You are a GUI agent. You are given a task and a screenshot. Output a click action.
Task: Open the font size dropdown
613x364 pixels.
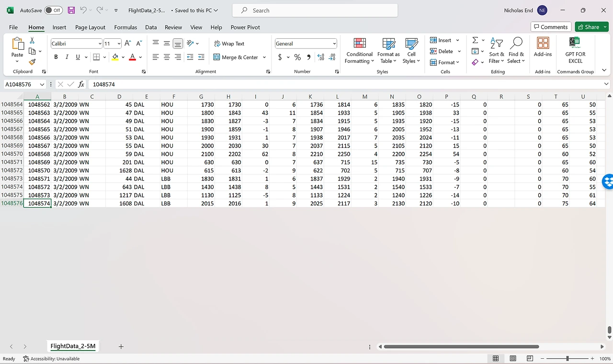[x=119, y=44]
